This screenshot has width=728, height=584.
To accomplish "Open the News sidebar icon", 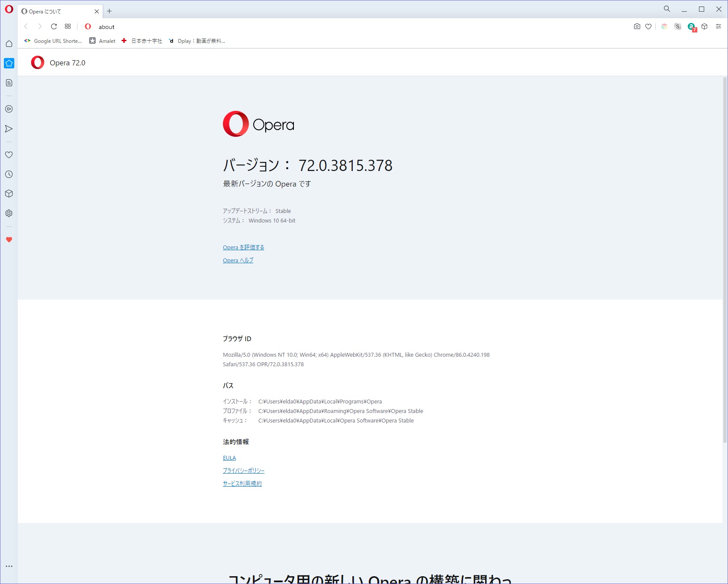I will coord(9,83).
